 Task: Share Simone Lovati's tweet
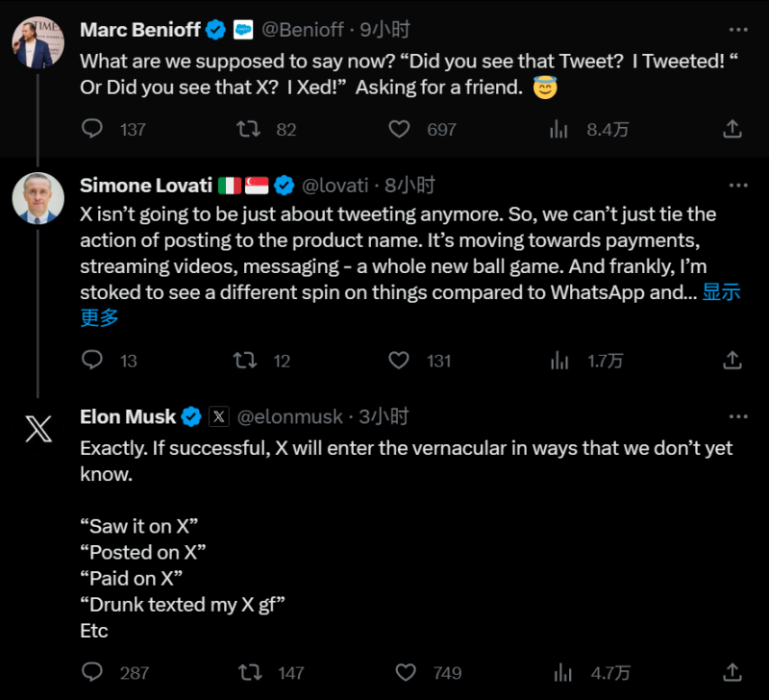click(x=732, y=361)
